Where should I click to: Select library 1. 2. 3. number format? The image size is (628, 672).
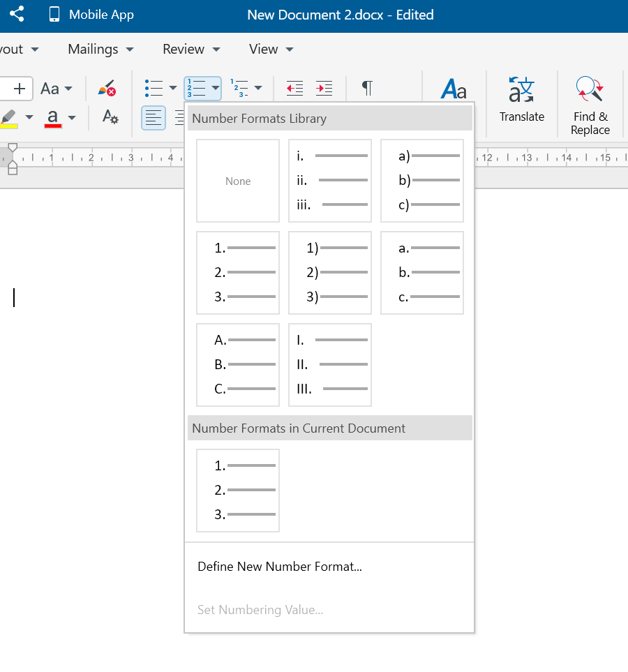click(x=238, y=273)
